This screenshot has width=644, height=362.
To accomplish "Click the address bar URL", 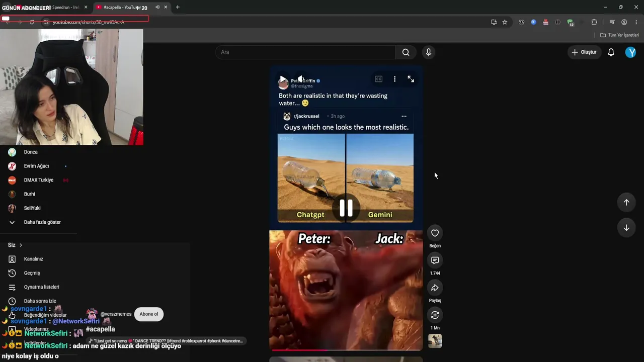I will pyautogui.click(x=89, y=22).
